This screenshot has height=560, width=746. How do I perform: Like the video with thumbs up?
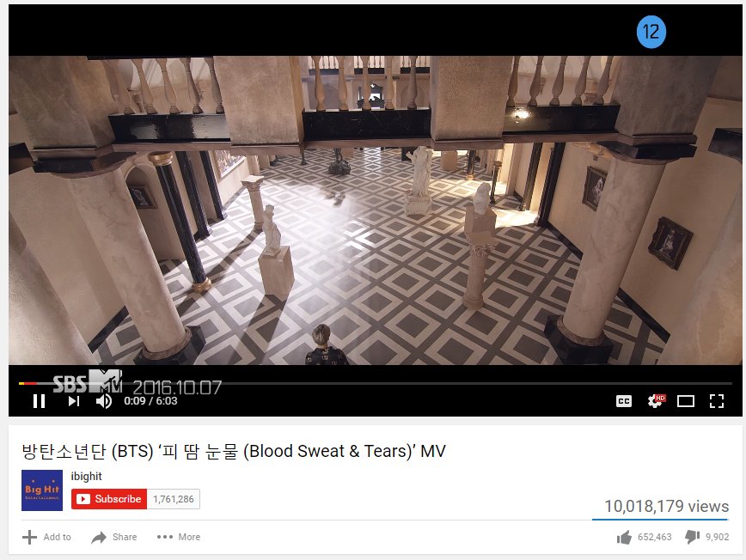(645, 537)
